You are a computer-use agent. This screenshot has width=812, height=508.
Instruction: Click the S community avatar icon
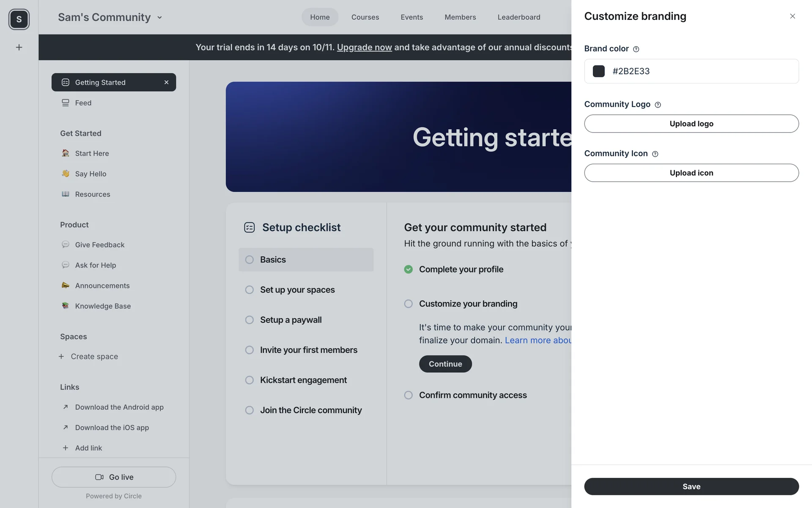pos(19,19)
